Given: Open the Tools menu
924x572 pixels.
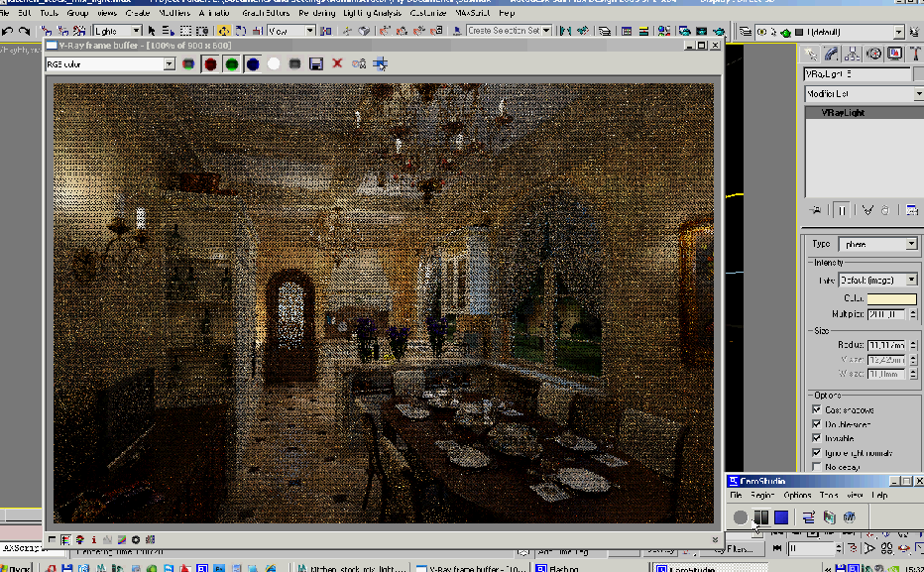Looking at the screenshot, I should (49, 12).
